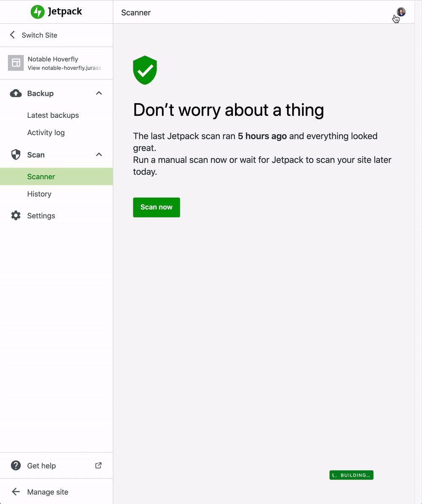The height and width of the screenshot is (504, 422).
Task: Click the Jetpack wordmark text
Action: pyautogui.click(x=65, y=12)
